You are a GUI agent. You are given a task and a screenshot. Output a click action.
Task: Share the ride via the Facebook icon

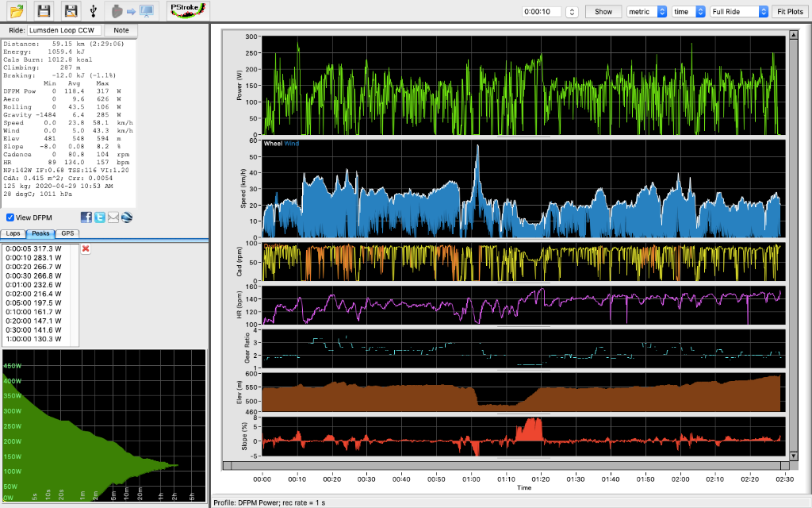pyautogui.click(x=86, y=217)
